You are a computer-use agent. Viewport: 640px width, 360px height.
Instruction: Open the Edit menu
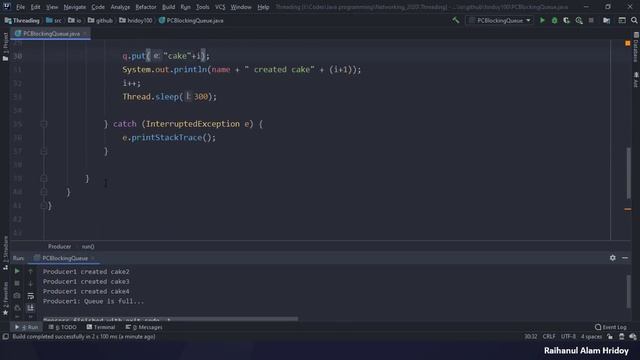(36, 7)
